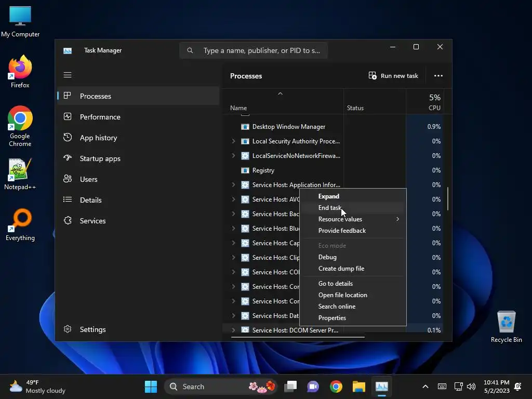Click the Details list icon
The height and width of the screenshot is (399, 532).
[x=68, y=199]
